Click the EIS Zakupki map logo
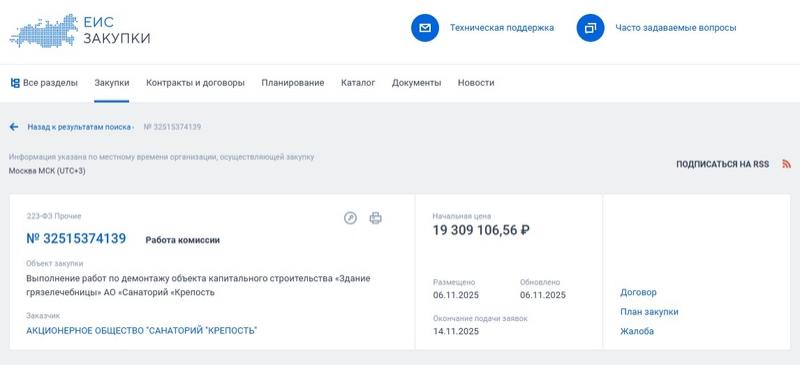Image resolution: width=800 pixels, height=365 pixels. [x=43, y=31]
